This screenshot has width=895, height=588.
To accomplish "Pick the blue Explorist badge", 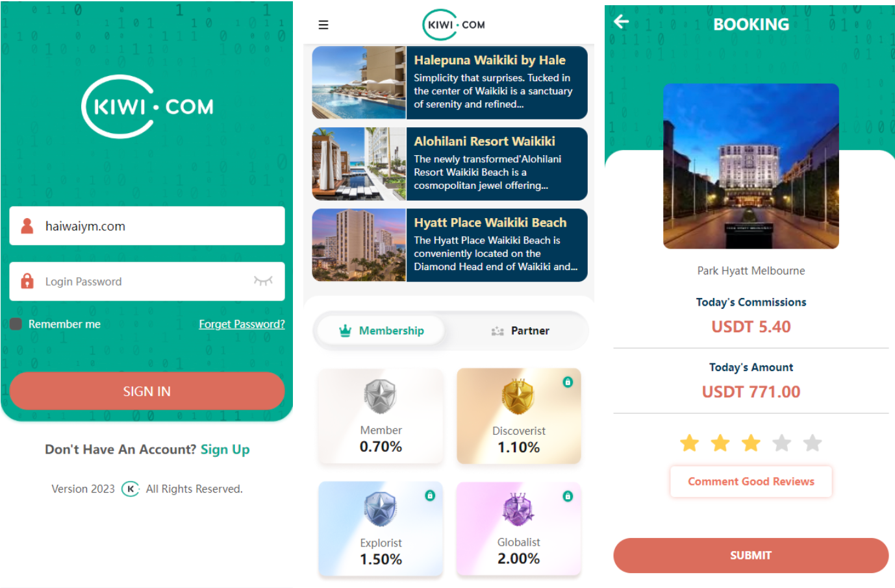I will coord(381,529).
